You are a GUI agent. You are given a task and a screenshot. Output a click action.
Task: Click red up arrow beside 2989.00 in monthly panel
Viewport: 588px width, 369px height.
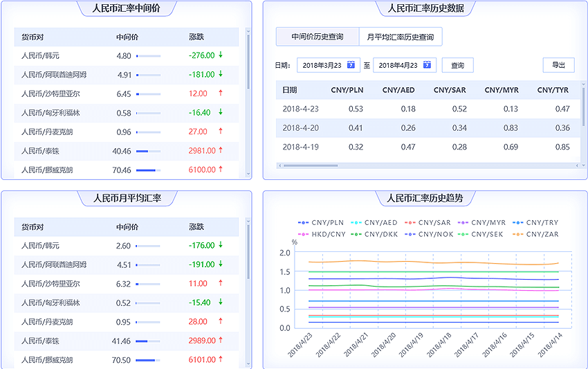221,340
